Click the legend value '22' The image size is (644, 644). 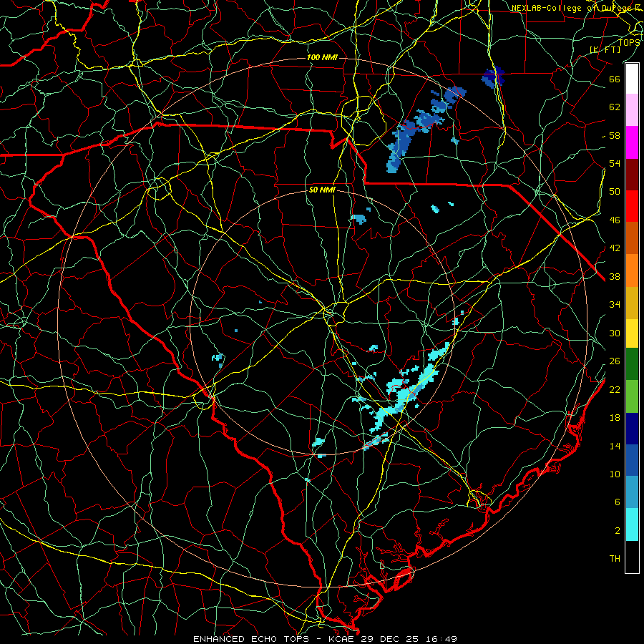click(615, 389)
